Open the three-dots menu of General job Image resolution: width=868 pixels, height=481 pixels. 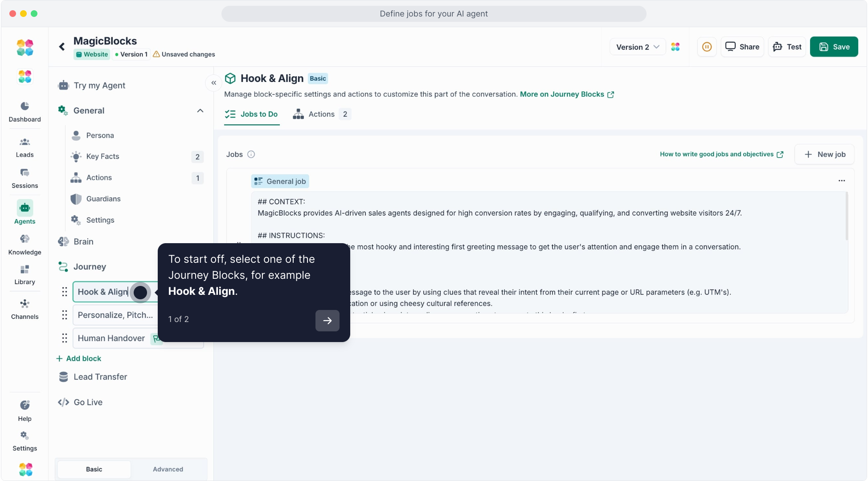(841, 181)
